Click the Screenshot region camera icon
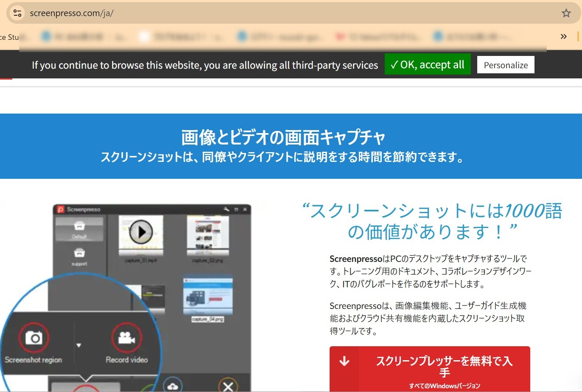This screenshot has width=582, height=392. tap(34, 338)
